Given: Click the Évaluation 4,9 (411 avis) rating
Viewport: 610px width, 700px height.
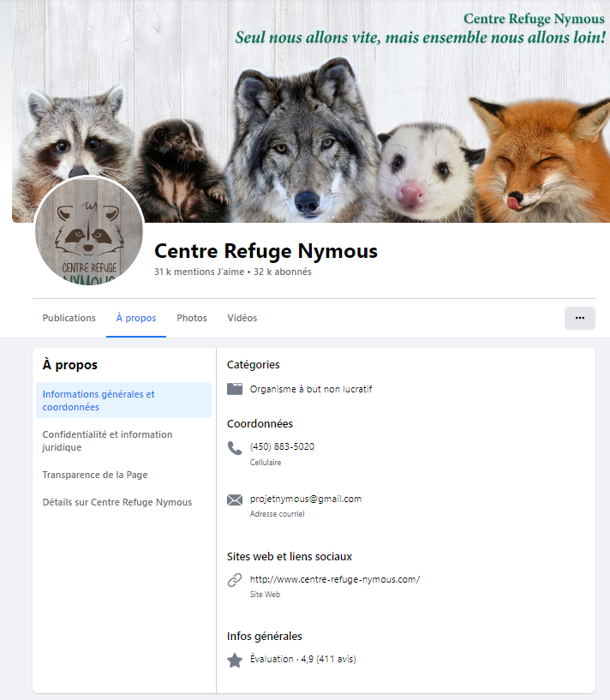Looking at the screenshot, I should [303, 659].
